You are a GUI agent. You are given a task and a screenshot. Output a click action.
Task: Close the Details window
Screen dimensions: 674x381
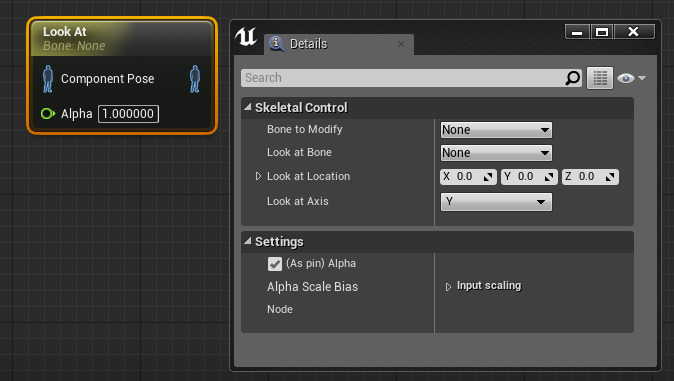click(634, 32)
